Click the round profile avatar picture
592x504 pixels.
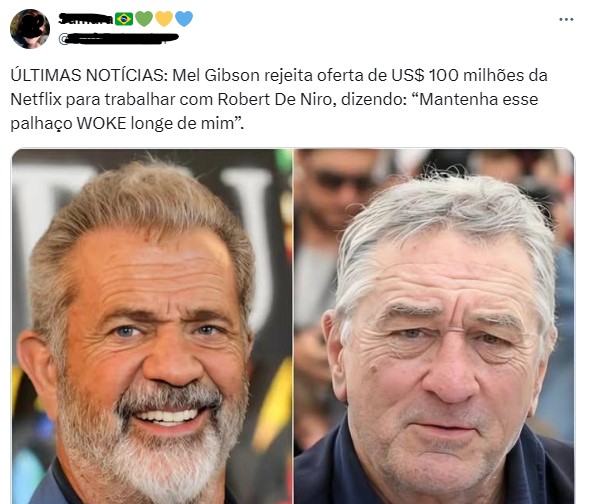[x=30, y=29]
